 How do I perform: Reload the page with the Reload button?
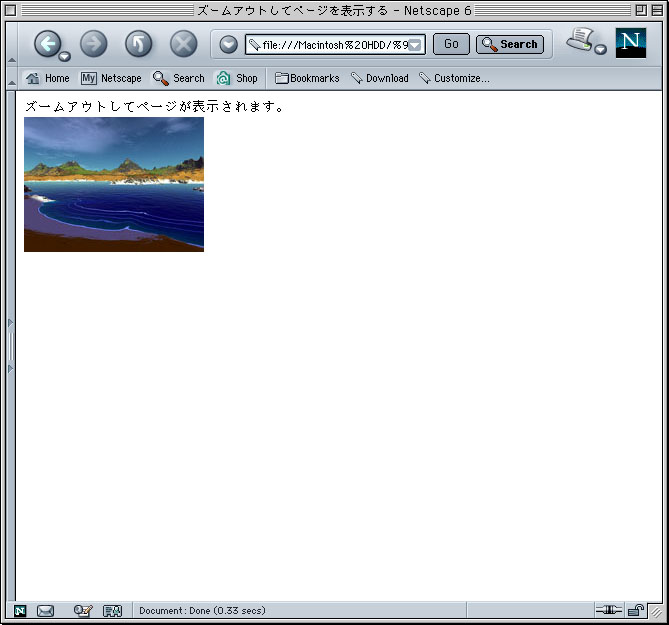point(139,44)
